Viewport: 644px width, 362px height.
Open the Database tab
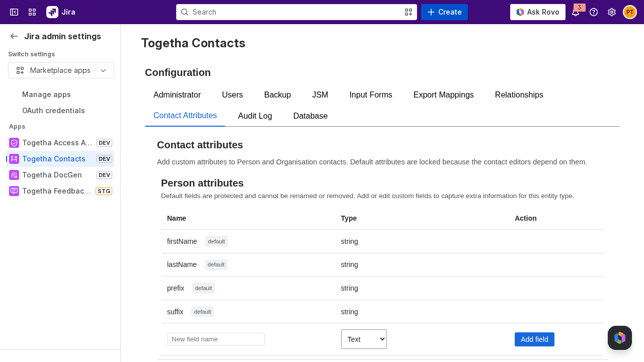pyautogui.click(x=310, y=116)
